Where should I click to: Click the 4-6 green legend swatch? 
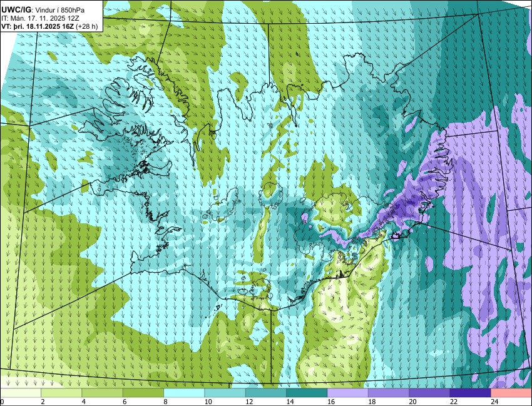tap(102, 393)
